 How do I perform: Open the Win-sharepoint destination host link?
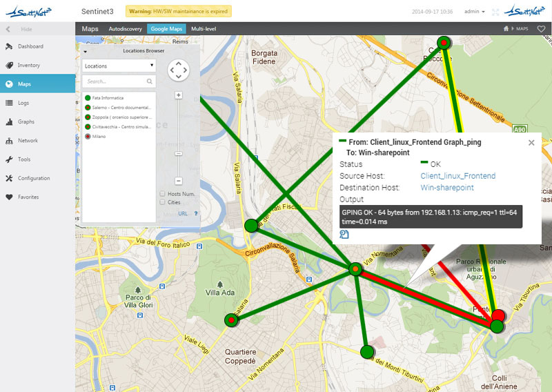447,187
